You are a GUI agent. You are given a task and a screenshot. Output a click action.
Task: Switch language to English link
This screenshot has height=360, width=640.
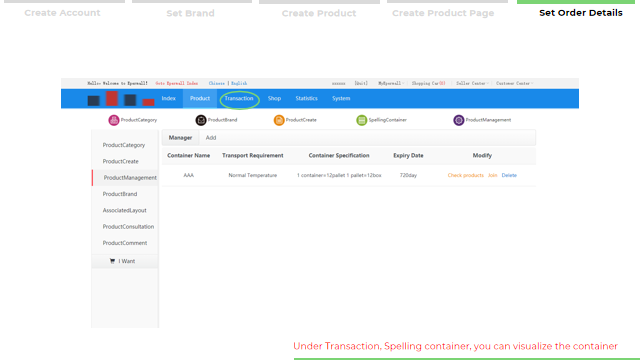pos(239,83)
